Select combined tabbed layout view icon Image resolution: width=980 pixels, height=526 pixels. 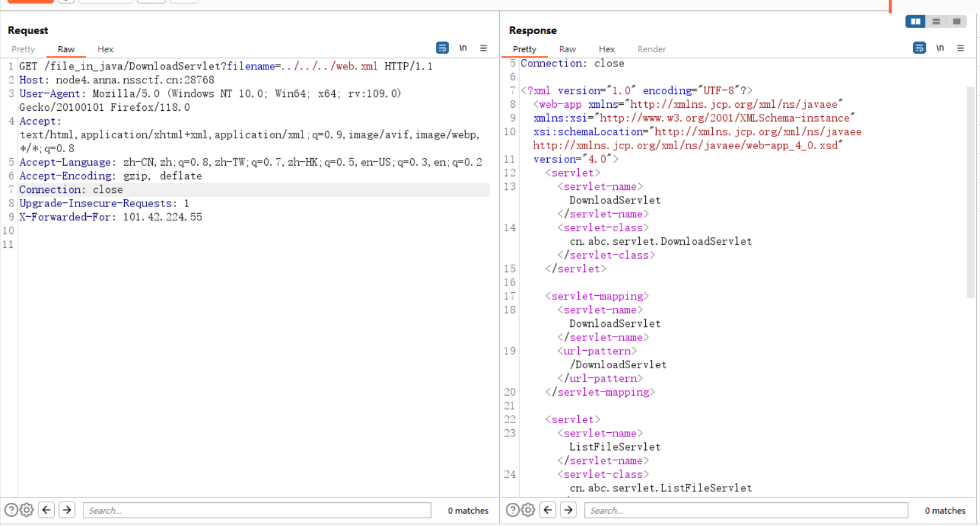click(x=957, y=21)
